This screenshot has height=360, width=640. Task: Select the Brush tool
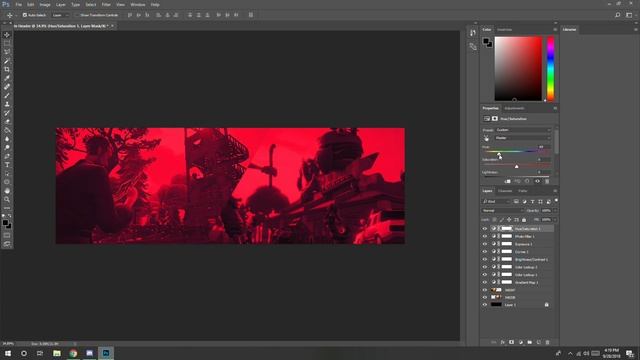tap(7, 96)
